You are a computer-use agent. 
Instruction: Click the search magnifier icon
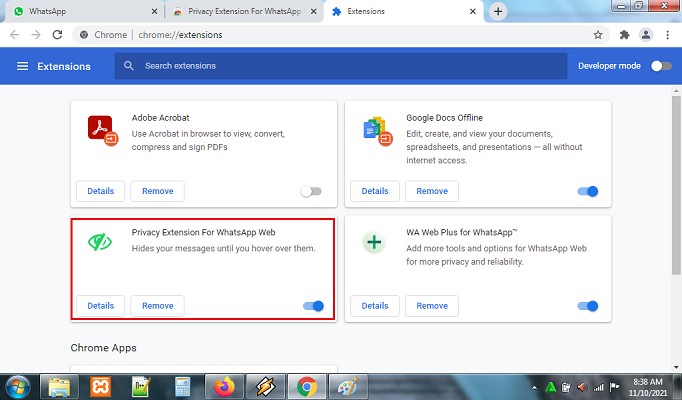(x=128, y=66)
